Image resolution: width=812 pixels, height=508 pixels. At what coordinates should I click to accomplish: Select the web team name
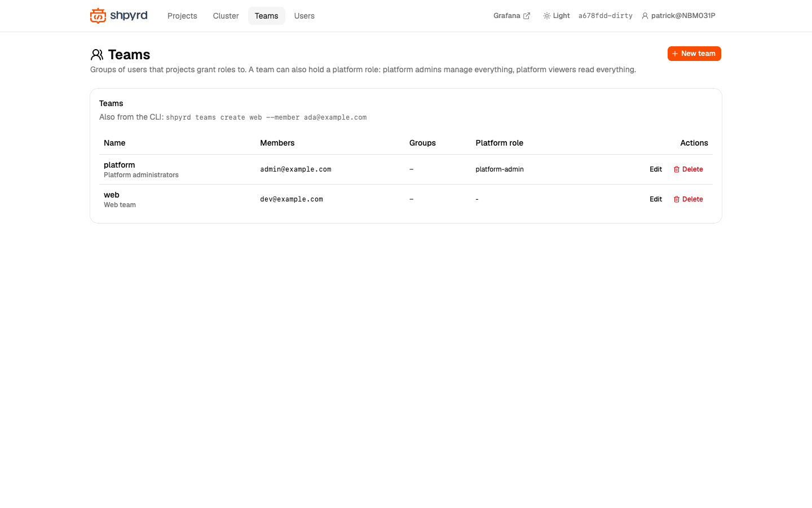(x=112, y=195)
